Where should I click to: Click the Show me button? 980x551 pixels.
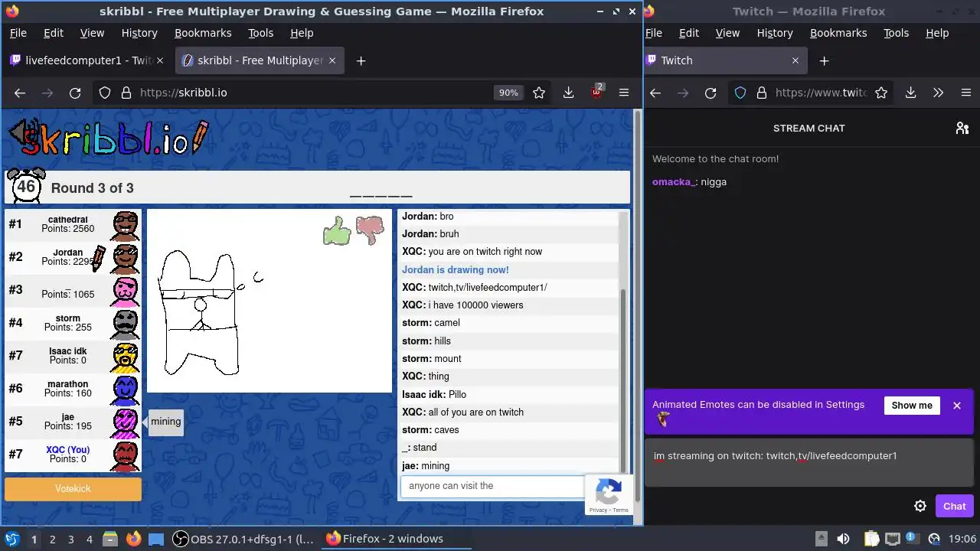tap(912, 406)
